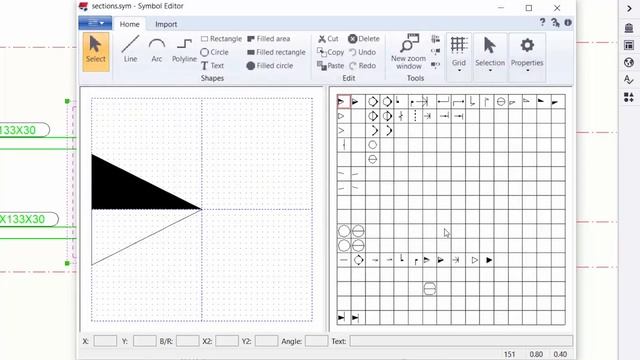Select the Polyline tool

(184, 49)
